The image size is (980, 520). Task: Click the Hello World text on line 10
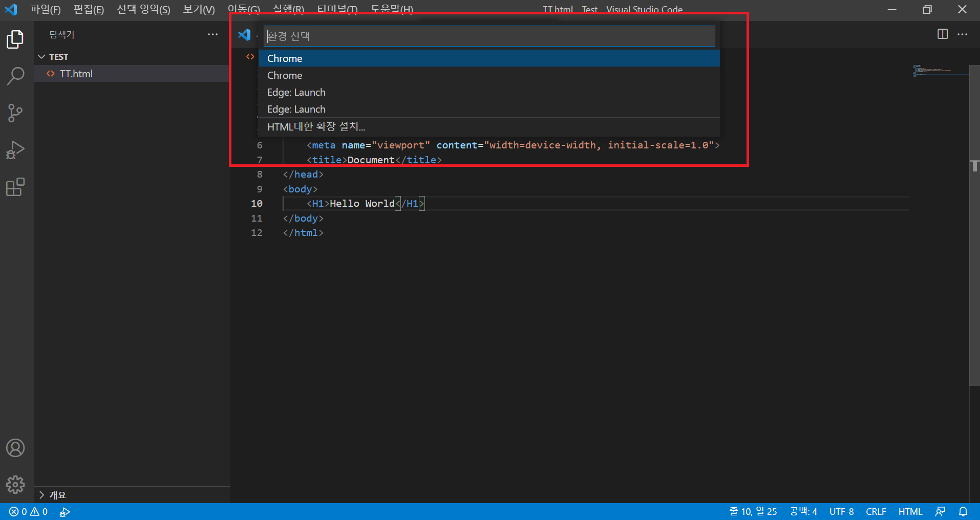tap(363, 204)
